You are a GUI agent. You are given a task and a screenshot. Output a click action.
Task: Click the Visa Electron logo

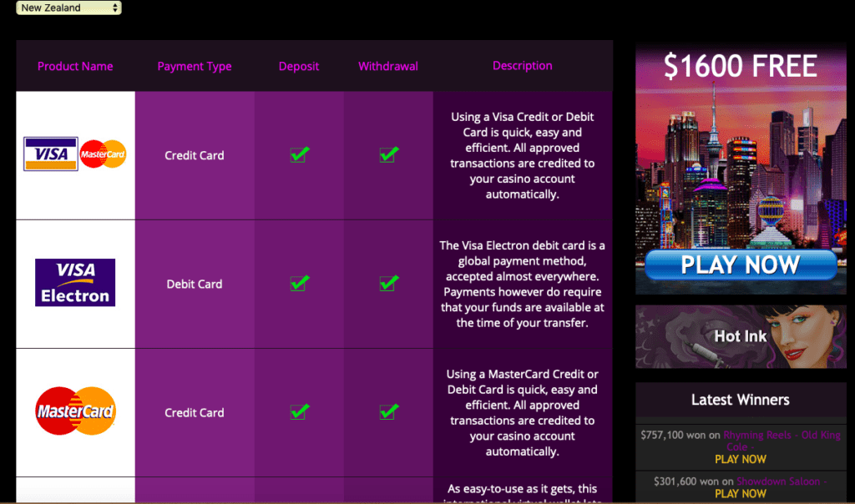pos(75,283)
